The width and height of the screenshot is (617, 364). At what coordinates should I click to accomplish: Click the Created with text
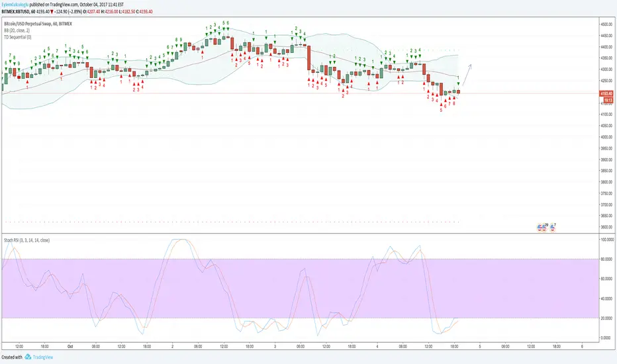[12, 357]
